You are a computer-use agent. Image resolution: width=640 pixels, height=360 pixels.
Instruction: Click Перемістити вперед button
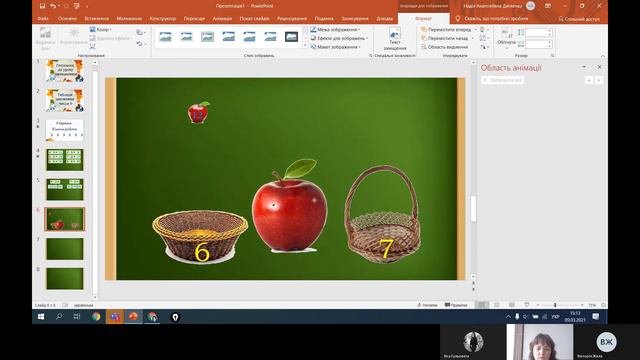pyautogui.click(x=446, y=30)
